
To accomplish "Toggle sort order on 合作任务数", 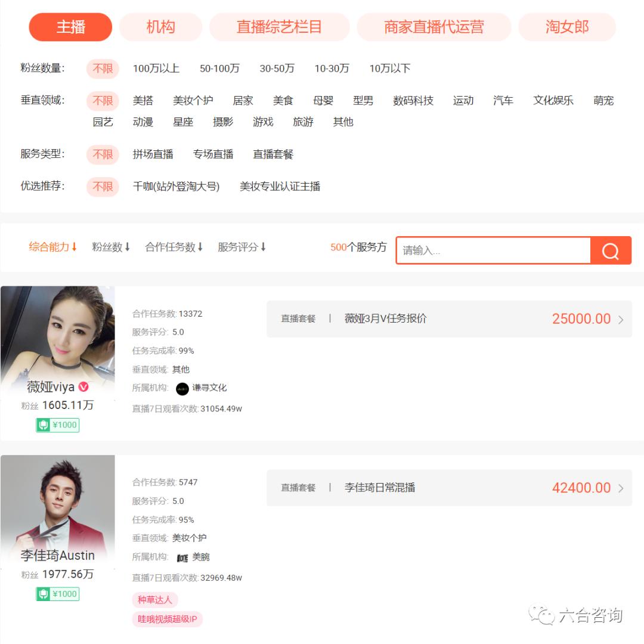I will (172, 247).
